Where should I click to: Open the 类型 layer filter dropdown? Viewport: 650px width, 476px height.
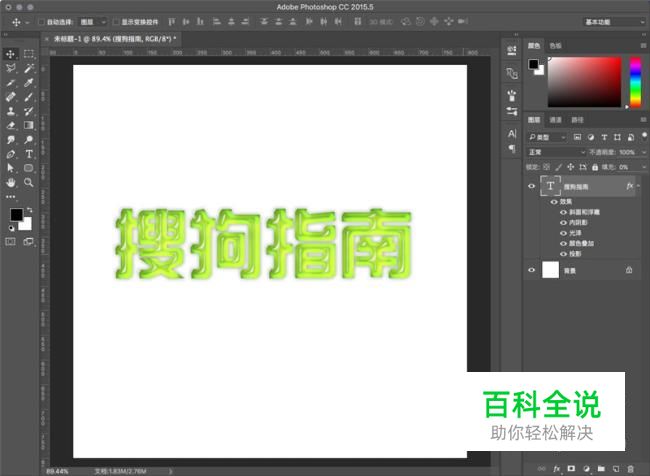coord(546,137)
